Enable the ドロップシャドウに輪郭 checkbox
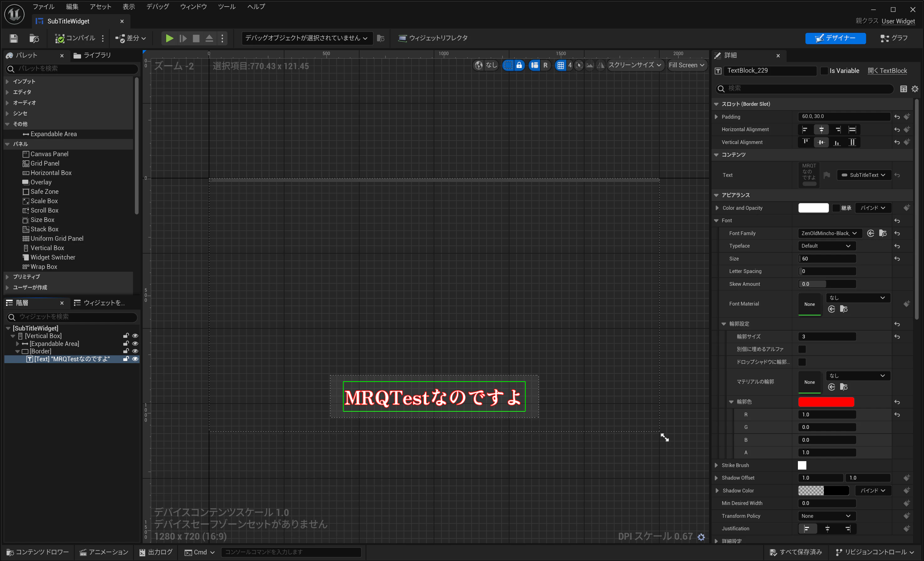This screenshot has width=924, height=561. pos(802,362)
